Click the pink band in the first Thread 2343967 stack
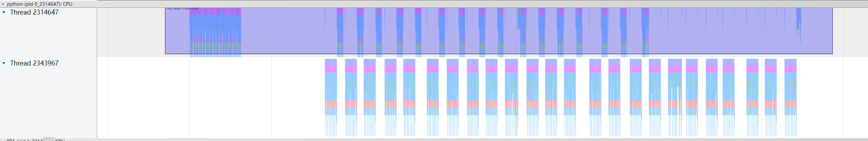Screen dimensions: 868x141 point(331,105)
